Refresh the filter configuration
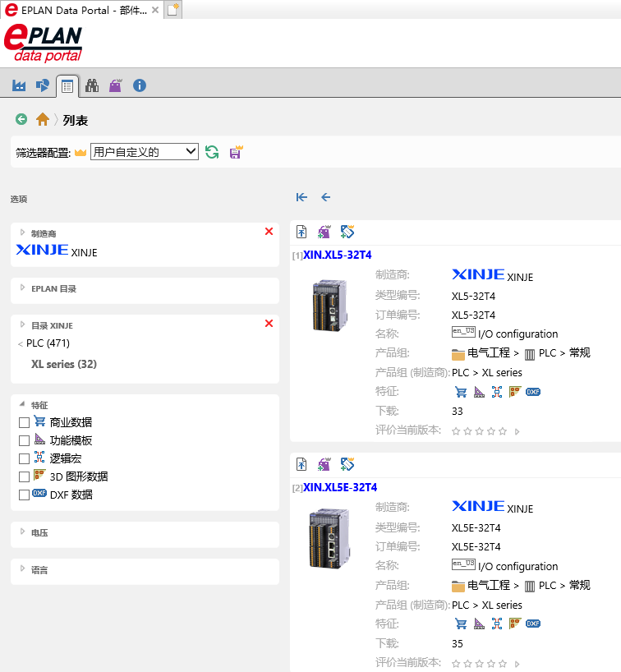 coord(212,152)
